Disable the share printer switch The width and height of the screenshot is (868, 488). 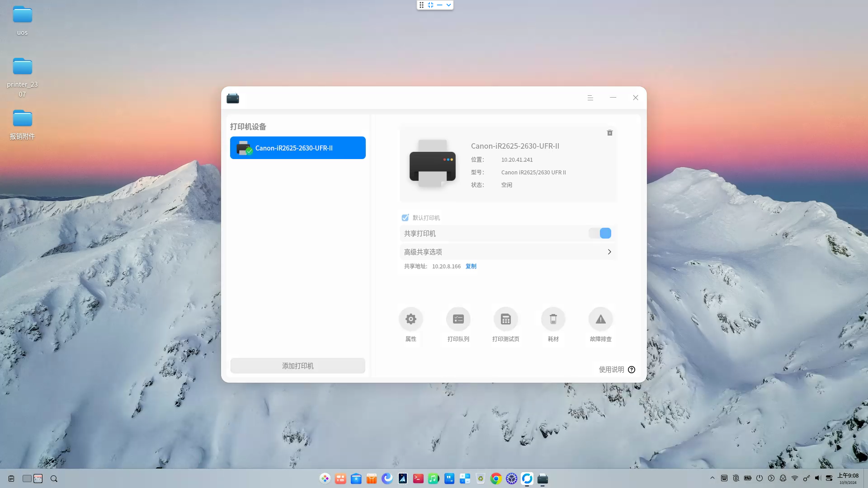pyautogui.click(x=600, y=233)
